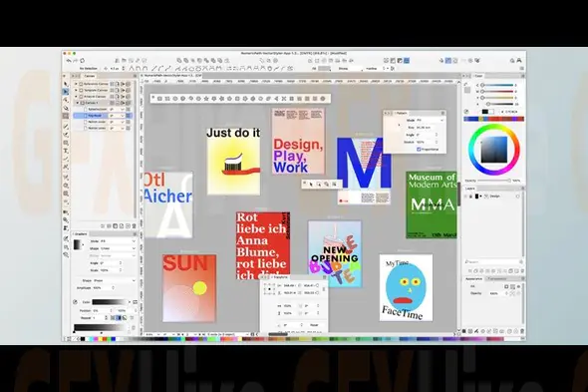Pick black swatch in bottom color palette
Viewport: 588px width, 392px height.
(83, 339)
